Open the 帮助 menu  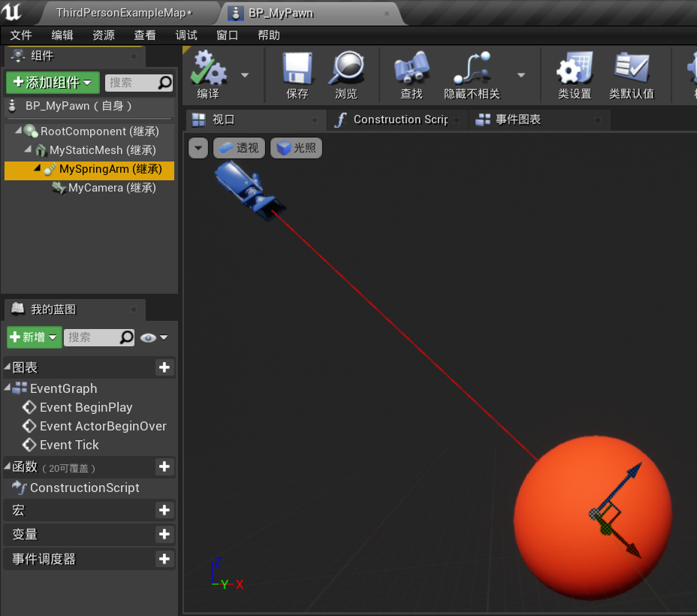[x=269, y=35]
